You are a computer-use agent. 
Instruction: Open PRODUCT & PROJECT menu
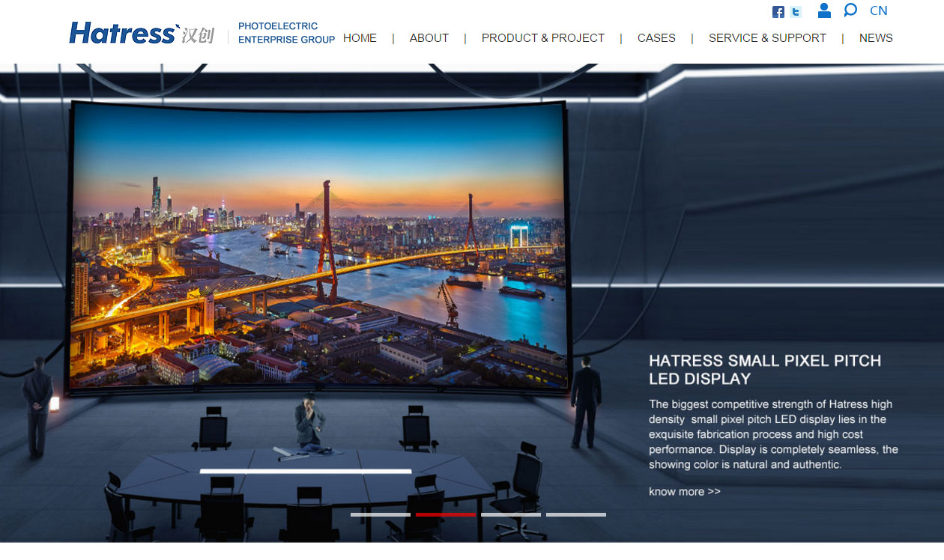[x=543, y=38]
